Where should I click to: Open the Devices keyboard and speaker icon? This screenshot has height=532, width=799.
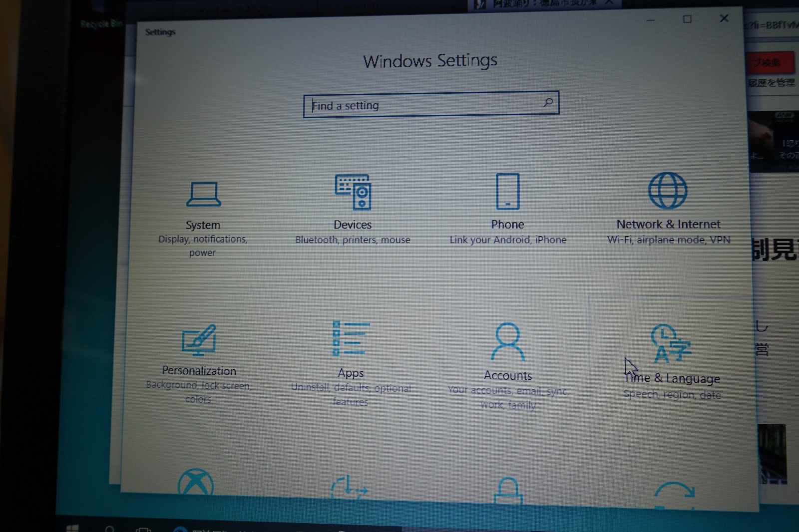[353, 192]
